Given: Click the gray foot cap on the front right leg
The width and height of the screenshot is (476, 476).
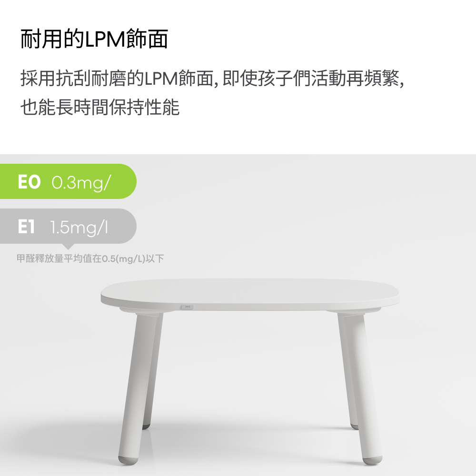Looking at the screenshot, I should pos(373,460).
